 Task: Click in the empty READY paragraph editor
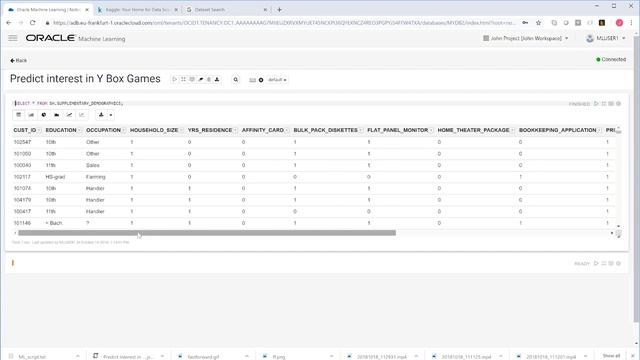click(x=286, y=263)
